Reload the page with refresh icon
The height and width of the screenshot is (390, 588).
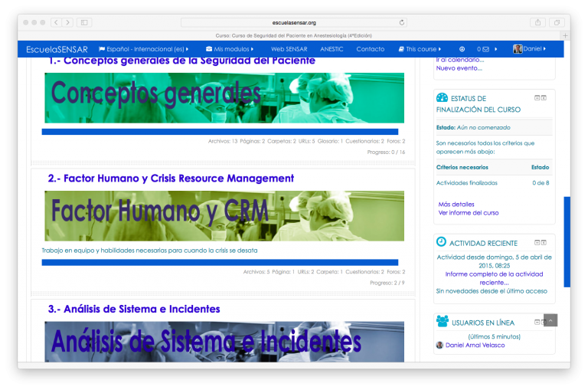click(x=402, y=23)
